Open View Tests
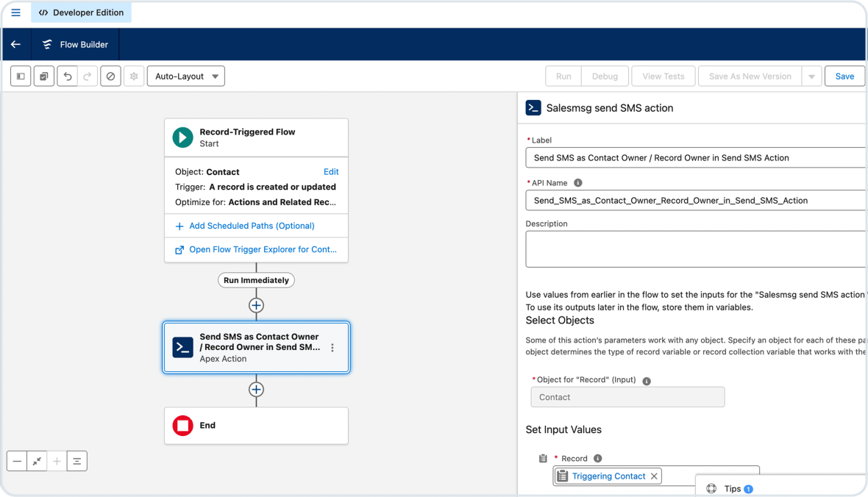 [664, 76]
